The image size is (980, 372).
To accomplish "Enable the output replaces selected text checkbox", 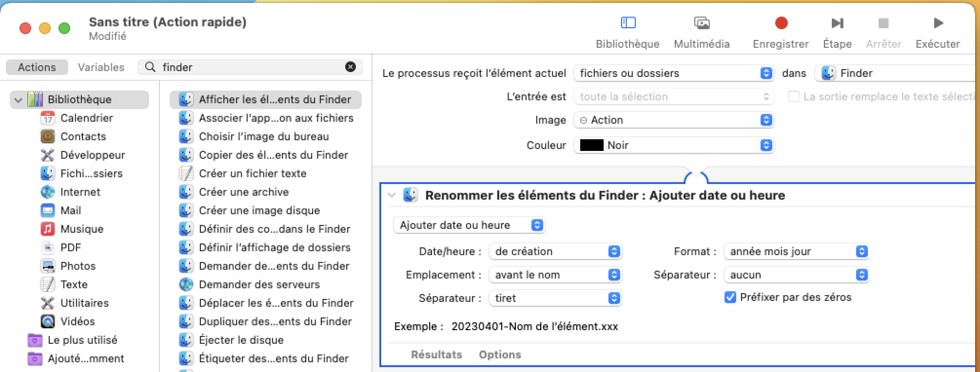I will click(x=794, y=96).
